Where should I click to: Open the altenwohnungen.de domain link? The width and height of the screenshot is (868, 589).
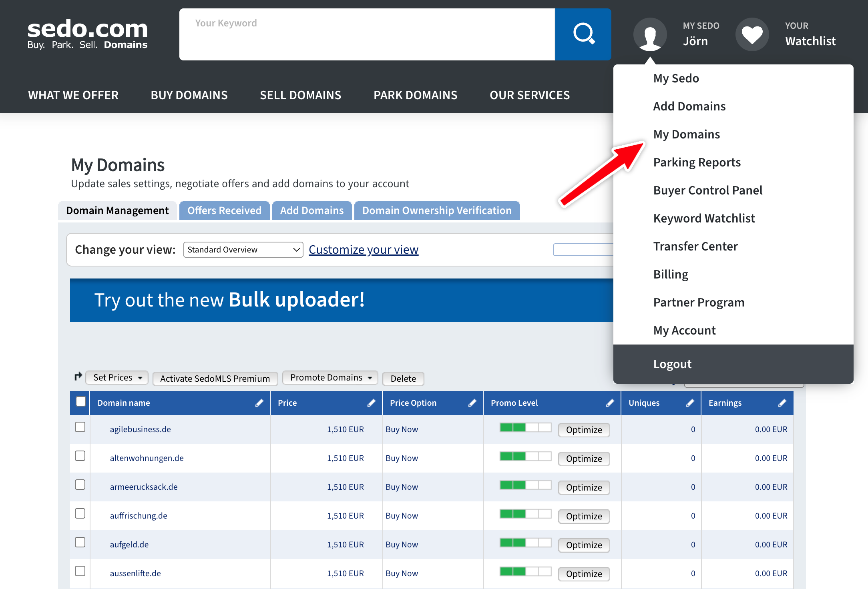point(147,458)
